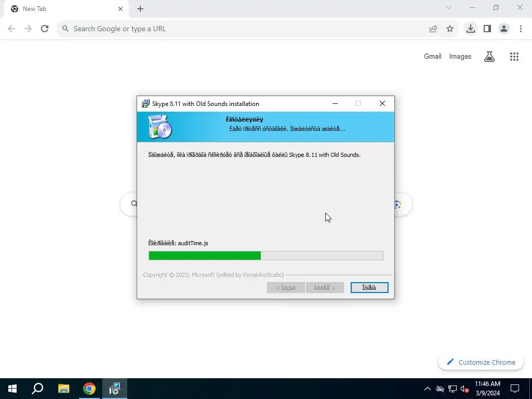This screenshot has height=399, width=532.
Task: Click the disabled Next button in installer
Action: point(325,287)
